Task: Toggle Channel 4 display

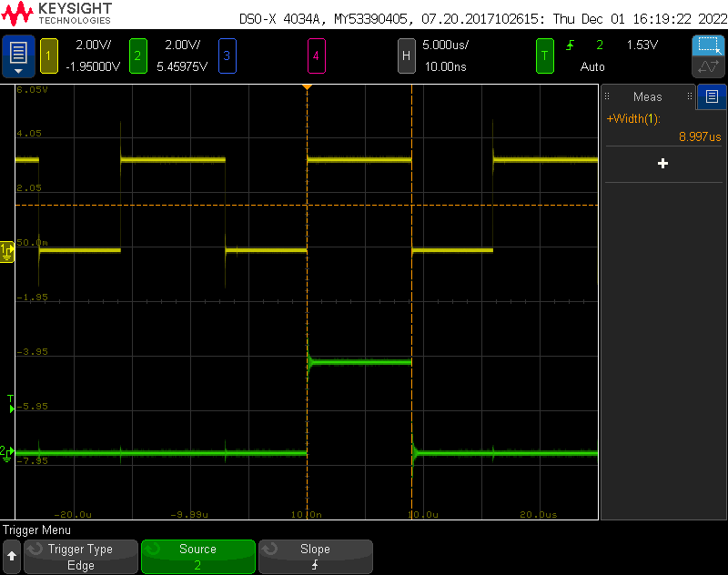Action: 317,55
